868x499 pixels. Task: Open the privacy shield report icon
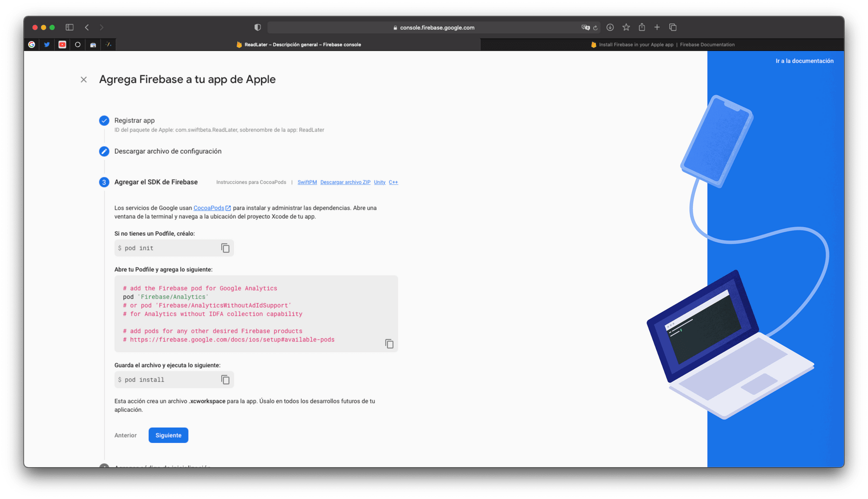(257, 27)
